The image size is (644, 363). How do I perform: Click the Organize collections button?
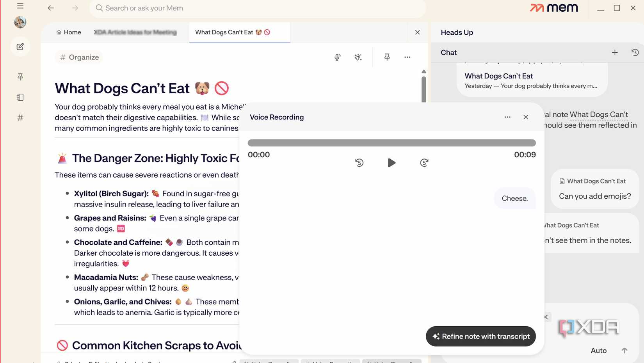coord(79,57)
